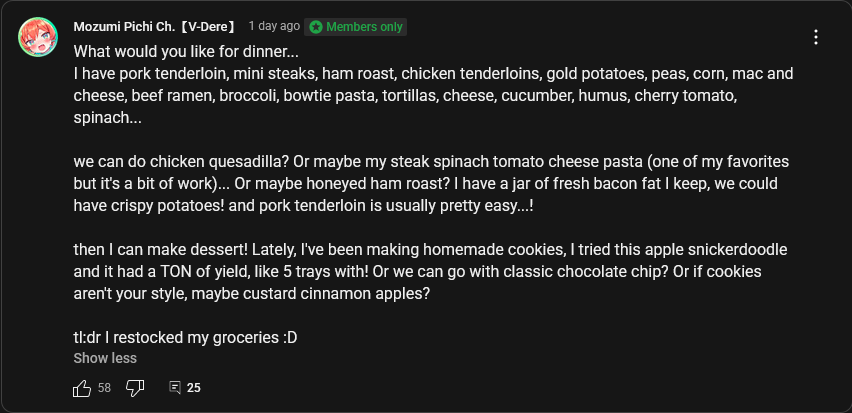The height and width of the screenshot is (413, 852).
Task: Click the green star membership icon
Action: pyautogui.click(x=316, y=26)
